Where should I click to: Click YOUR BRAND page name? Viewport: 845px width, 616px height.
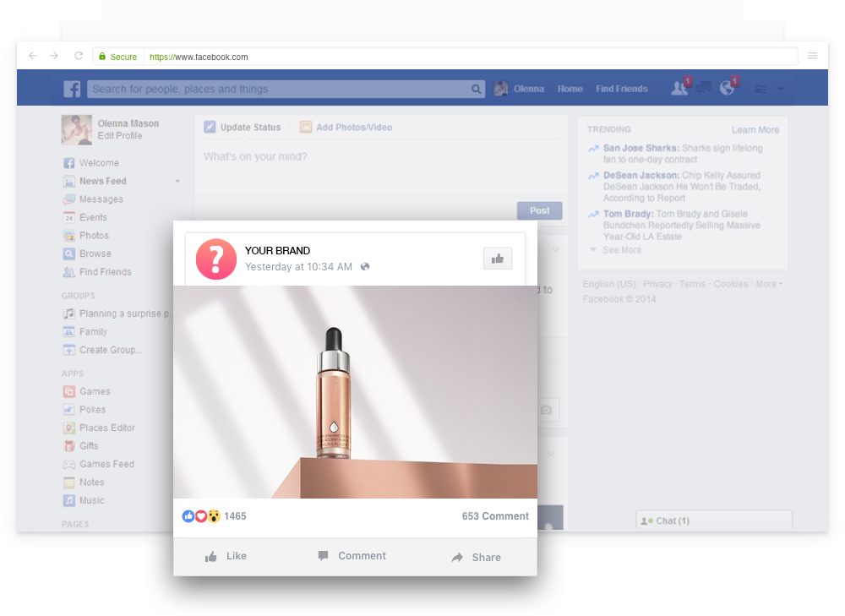point(277,251)
